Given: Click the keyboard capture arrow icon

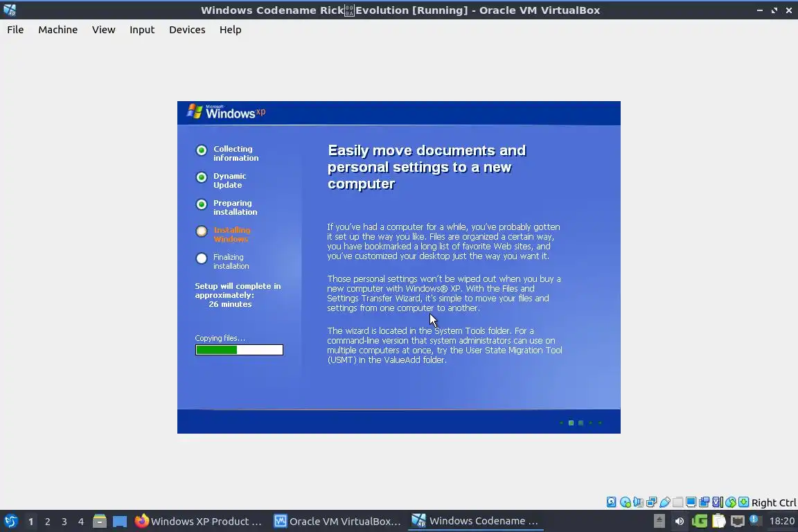Looking at the screenshot, I should pos(744,502).
